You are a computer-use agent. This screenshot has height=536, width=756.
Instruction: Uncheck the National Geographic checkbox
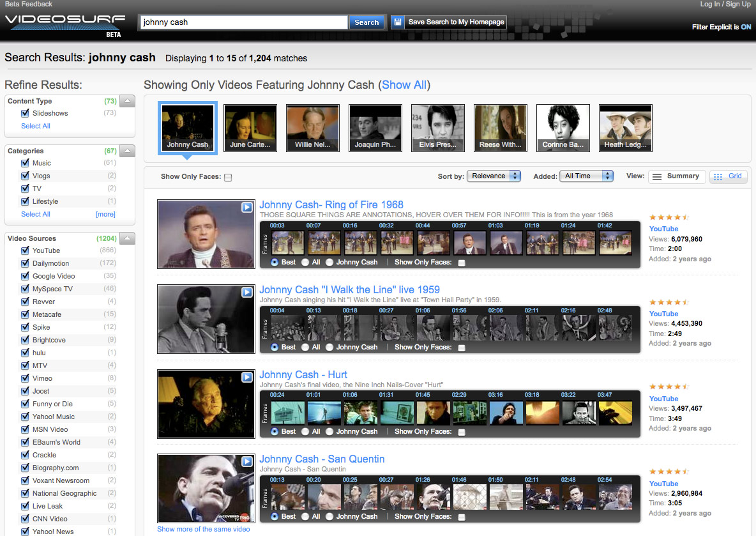click(x=25, y=494)
